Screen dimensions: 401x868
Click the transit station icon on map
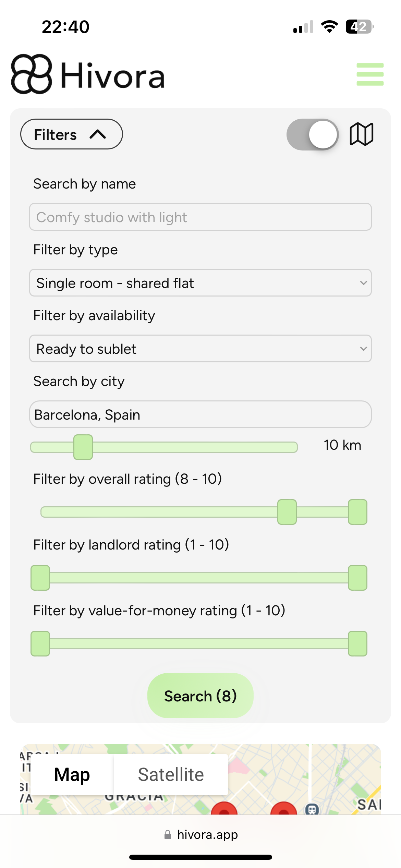tap(312, 809)
